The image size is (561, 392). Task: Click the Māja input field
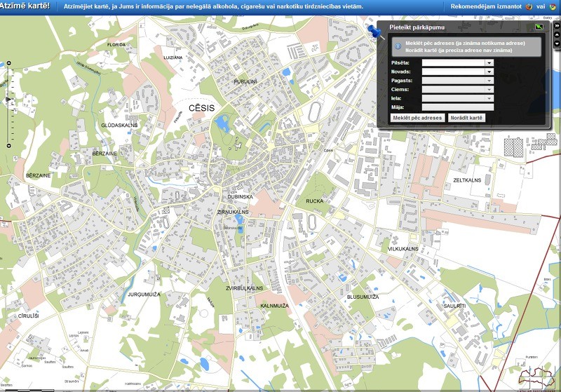coord(458,107)
